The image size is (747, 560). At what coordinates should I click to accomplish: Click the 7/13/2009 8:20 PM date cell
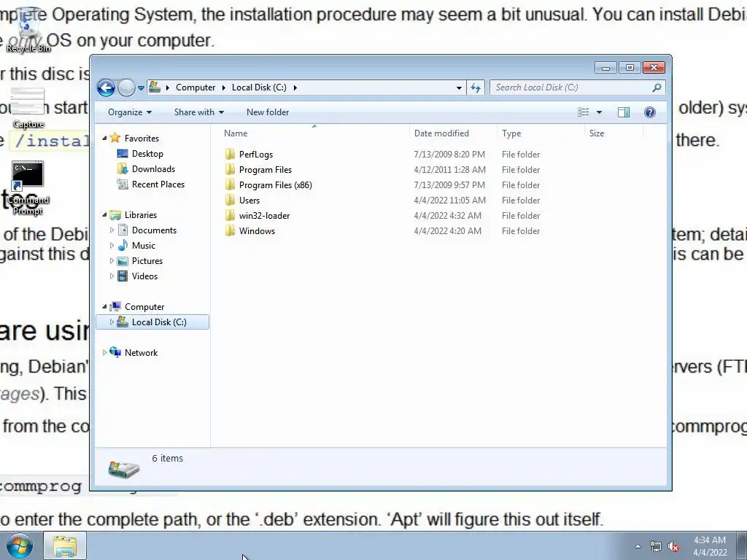(449, 155)
